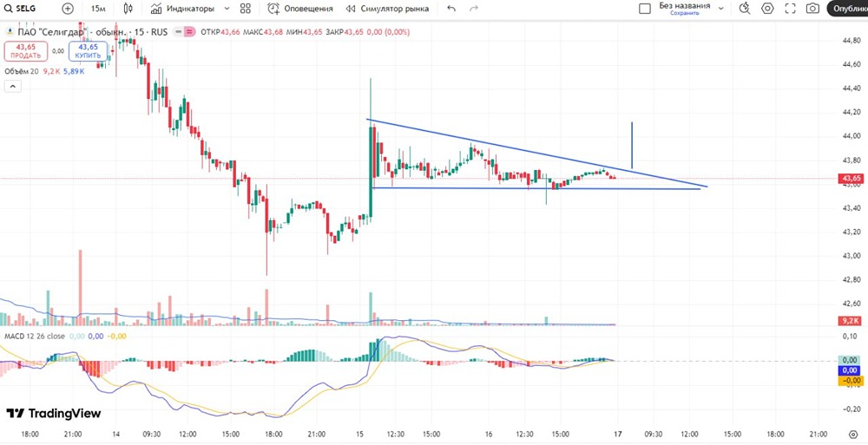The image size is (868, 445).
Task: Expand favorite indicators dropdown arrow
Action: pos(227,9)
